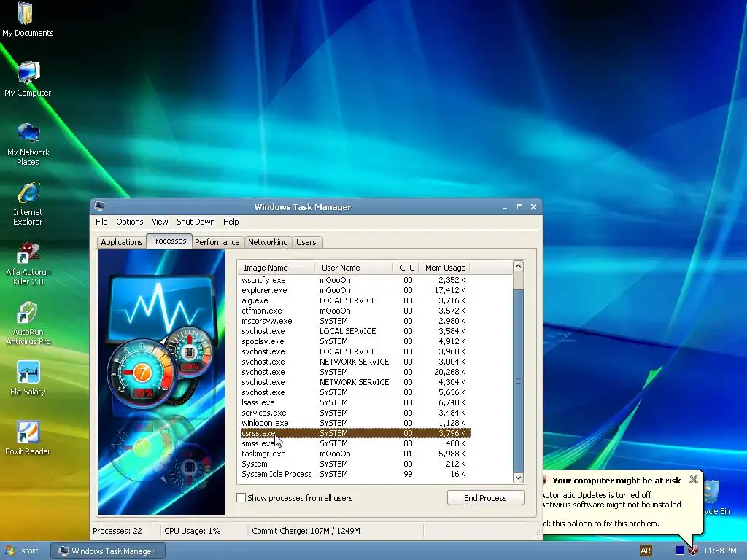Maximize the Windows Task Manager window
This screenshot has width=747, height=560.
click(x=519, y=207)
